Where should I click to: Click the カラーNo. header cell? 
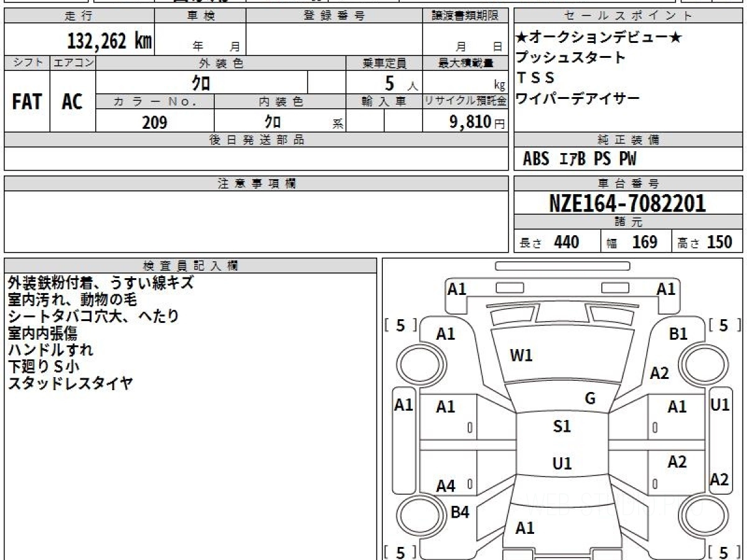(155, 101)
